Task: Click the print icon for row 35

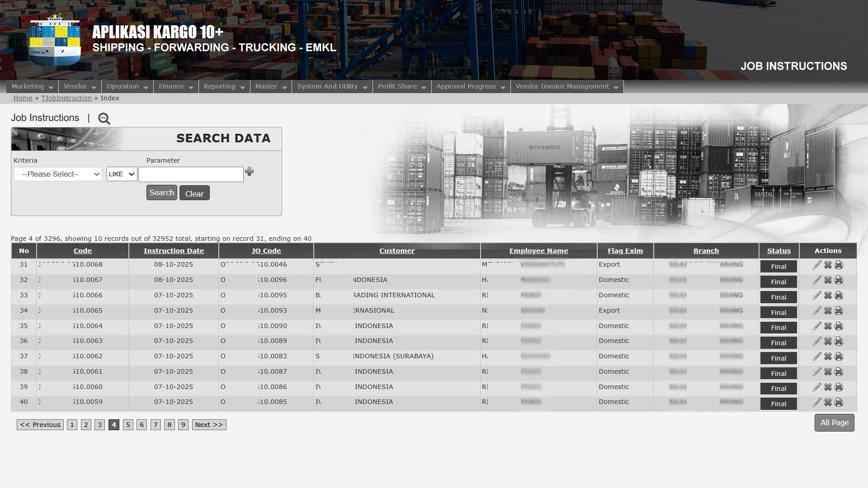Action: coord(839,326)
